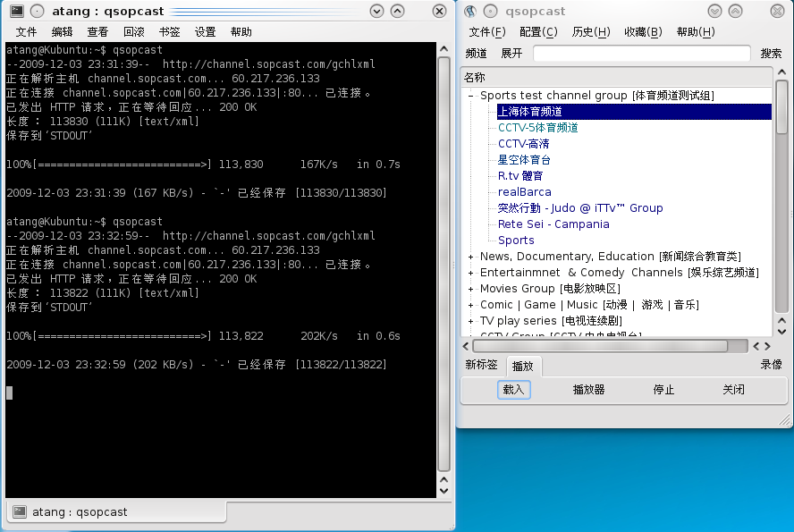The height and width of the screenshot is (532, 794).
Task: Click the left arrow of channel list horizontal scrollbar
Action: pyautogui.click(x=466, y=346)
